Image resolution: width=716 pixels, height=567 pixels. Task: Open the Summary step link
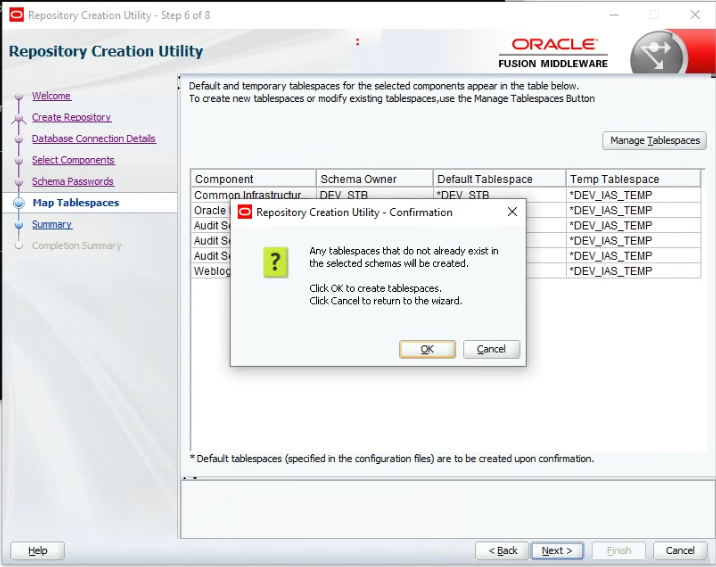click(x=52, y=225)
